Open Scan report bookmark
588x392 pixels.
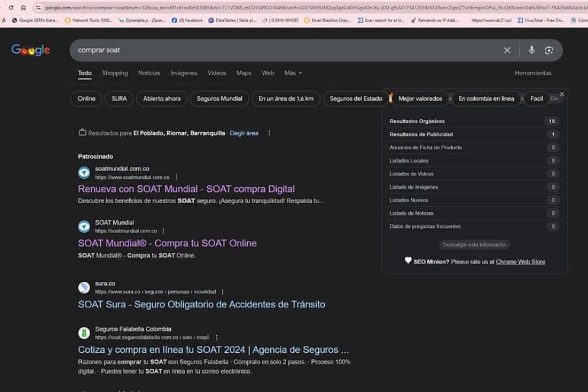point(381,20)
